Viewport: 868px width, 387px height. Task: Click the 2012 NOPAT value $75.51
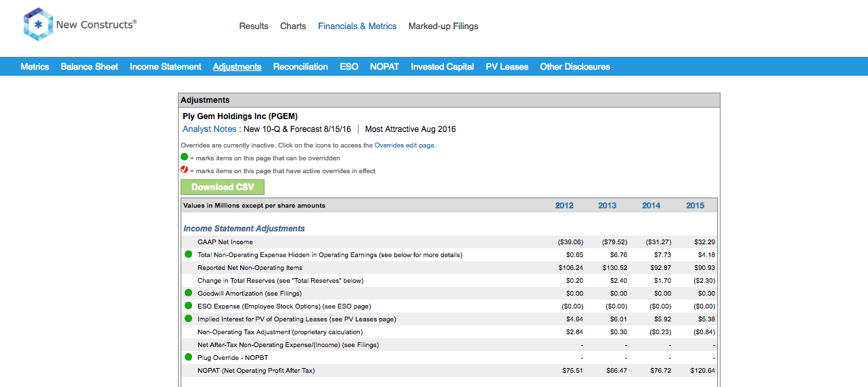click(x=572, y=370)
